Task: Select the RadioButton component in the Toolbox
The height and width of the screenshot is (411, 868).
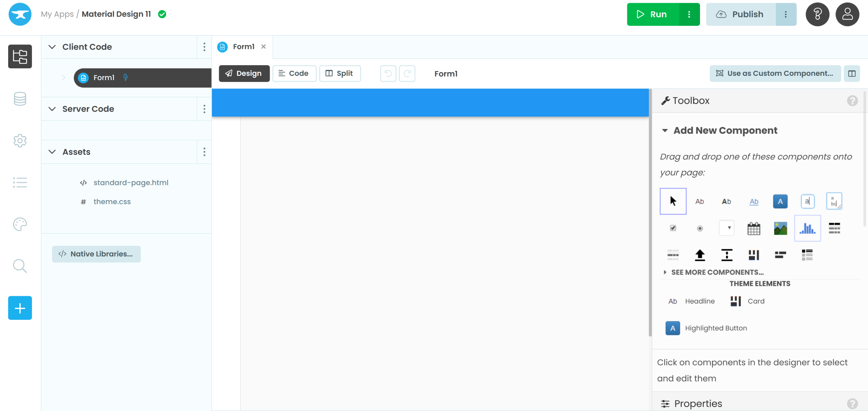Action: (700, 228)
